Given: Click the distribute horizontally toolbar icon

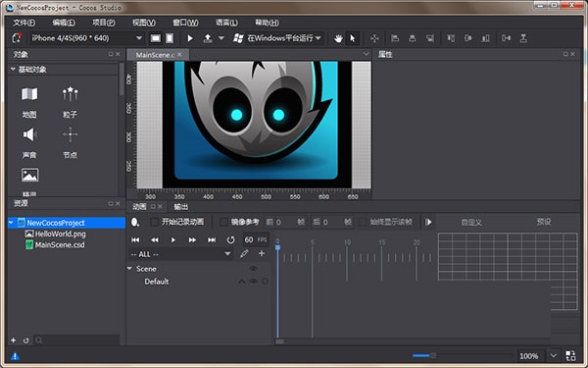Looking at the screenshot, I should 507,38.
